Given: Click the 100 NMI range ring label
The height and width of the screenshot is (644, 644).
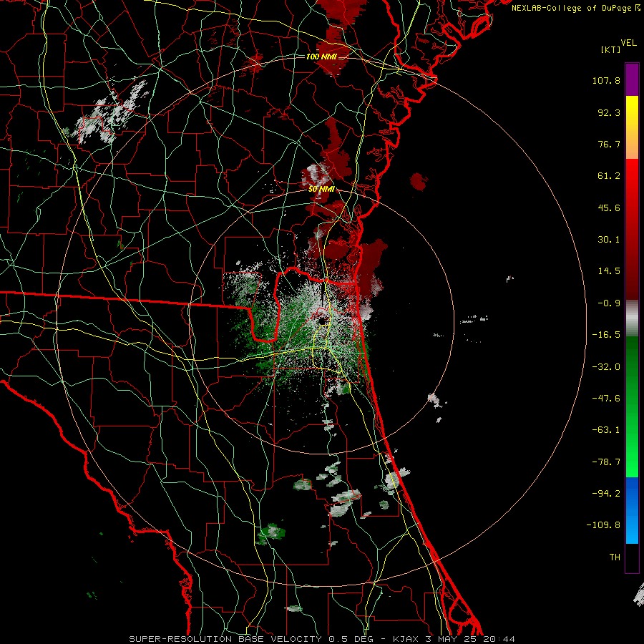Looking at the screenshot, I should pyautogui.click(x=321, y=57).
